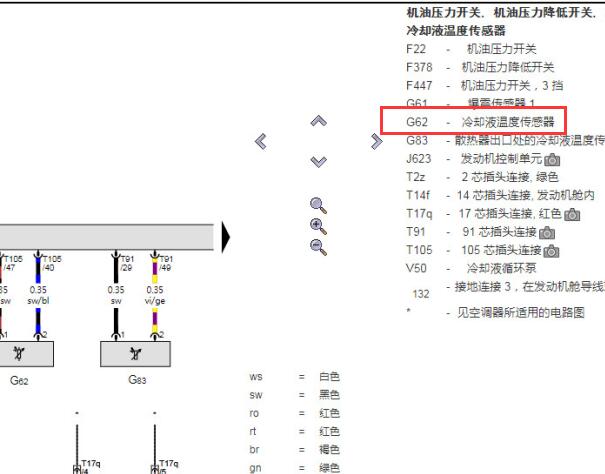
Task: Click the ro = 红色 color legend row
Action: [294, 413]
